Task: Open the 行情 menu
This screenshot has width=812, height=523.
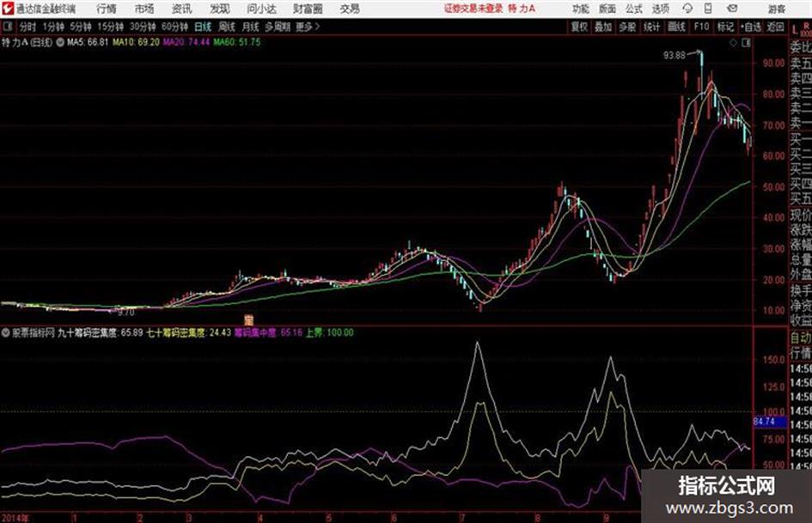Action: [x=107, y=9]
